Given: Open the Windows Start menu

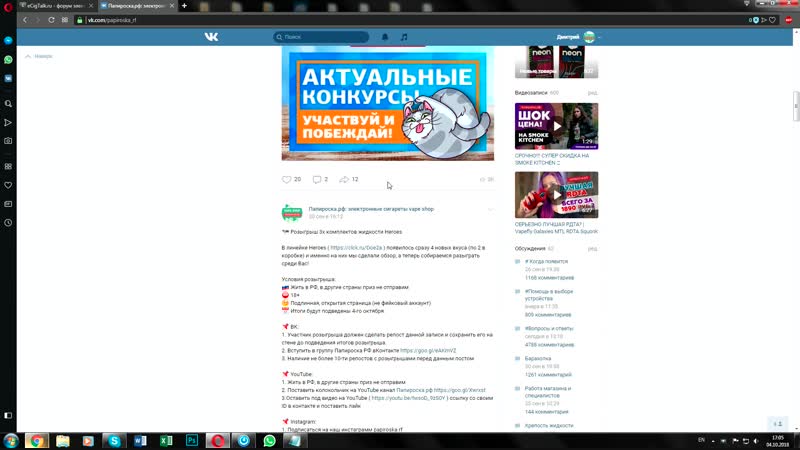Looking at the screenshot, I should (x=11, y=441).
